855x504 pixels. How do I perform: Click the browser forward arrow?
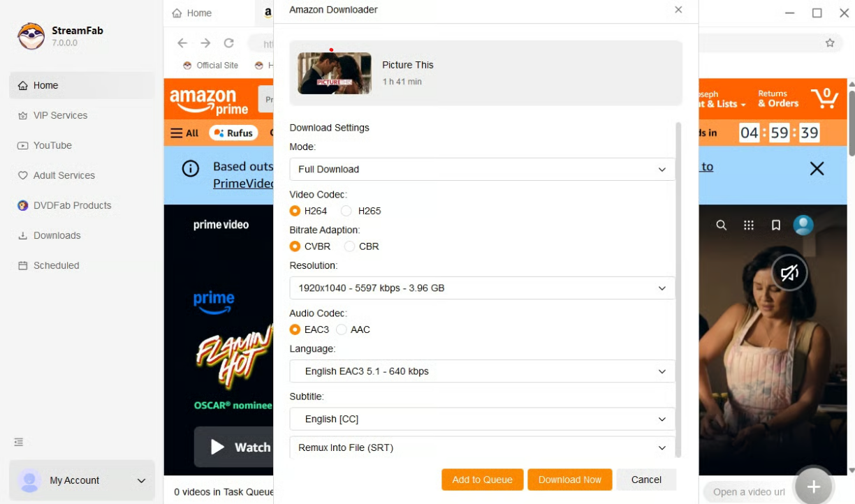[205, 43]
